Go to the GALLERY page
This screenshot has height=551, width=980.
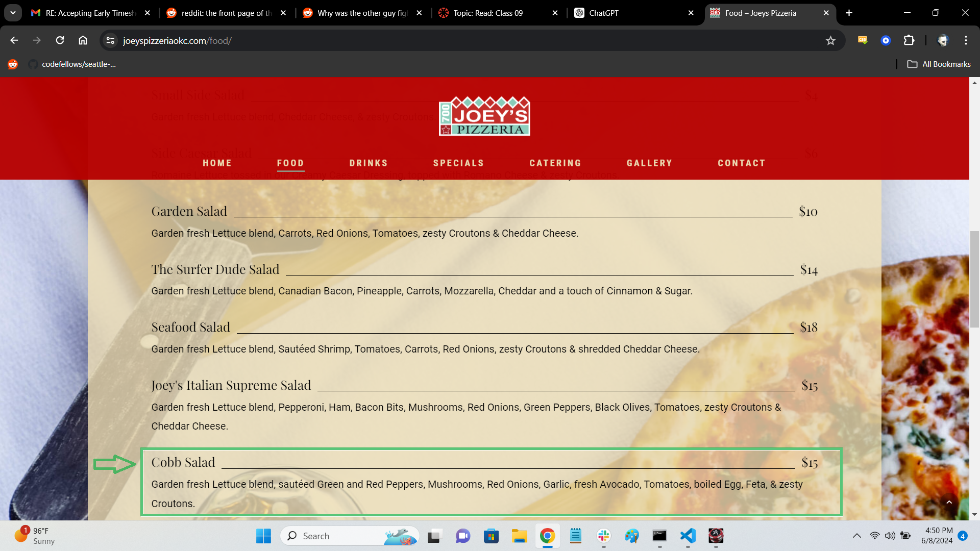(649, 163)
